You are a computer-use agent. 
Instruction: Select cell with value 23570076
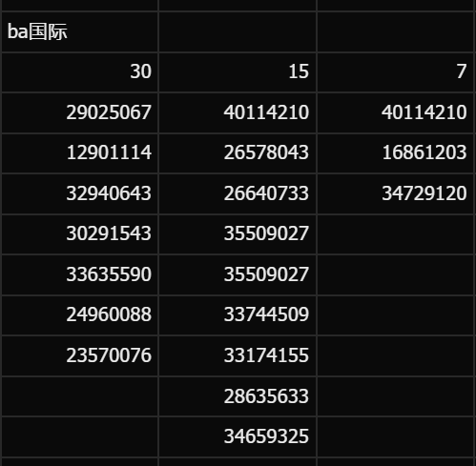tap(80, 355)
